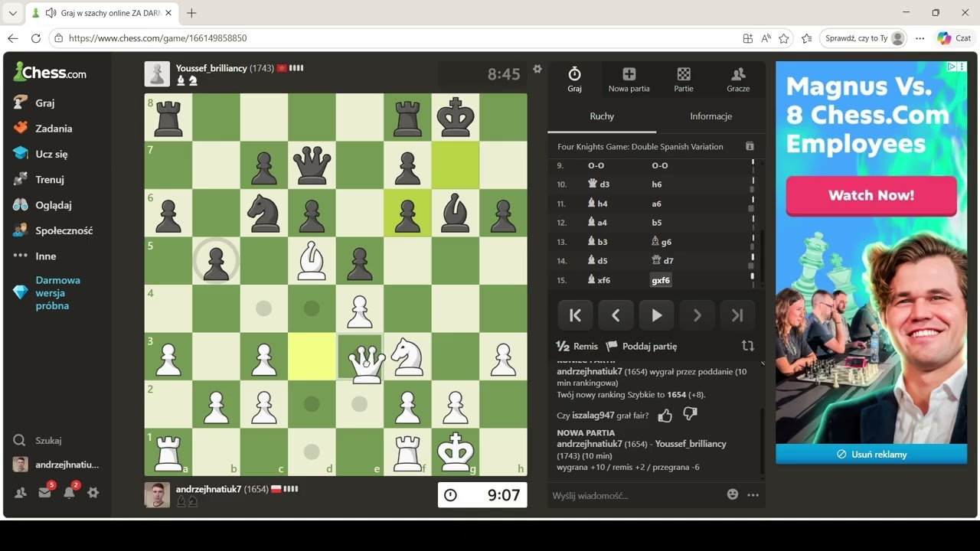Image resolution: width=980 pixels, height=551 pixels.
Task: Open the Partie tab
Action: tap(684, 80)
